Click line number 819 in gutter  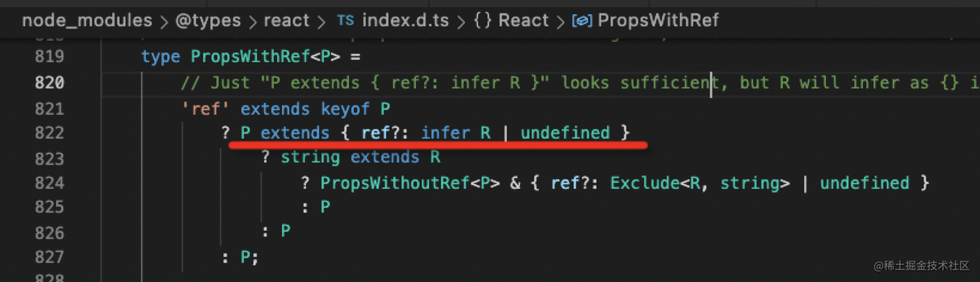click(x=49, y=57)
